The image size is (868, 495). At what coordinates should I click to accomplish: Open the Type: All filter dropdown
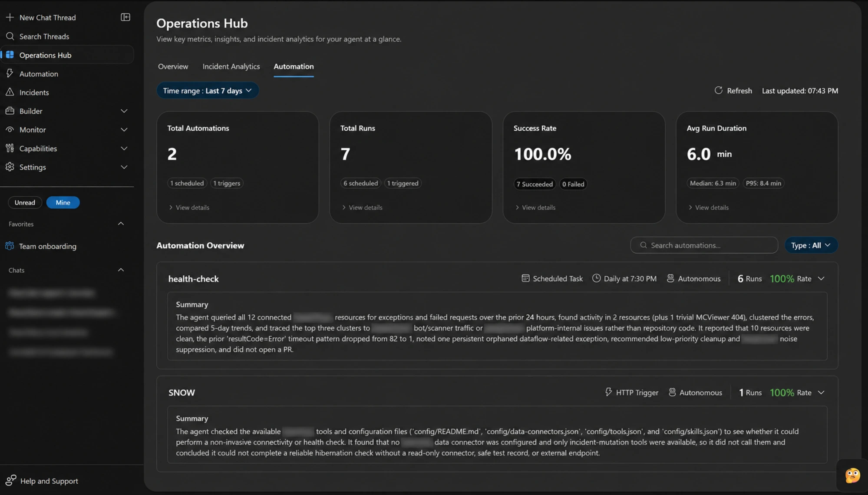click(x=811, y=245)
